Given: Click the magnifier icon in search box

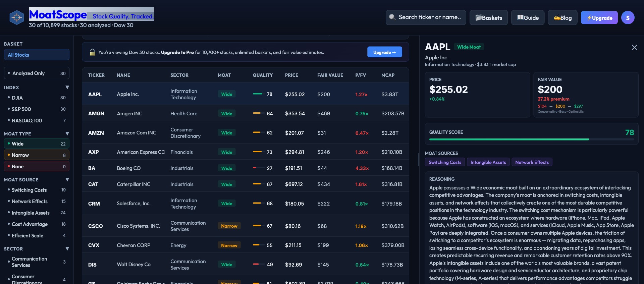Looking at the screenshot, I should click(392, 17).
